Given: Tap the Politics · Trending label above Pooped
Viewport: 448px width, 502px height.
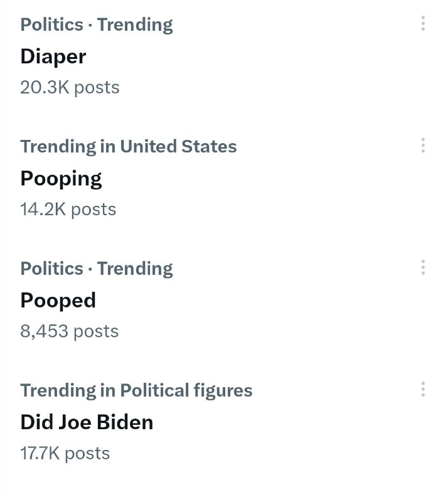Looking at the screenshot, I should tap(97, 269).
